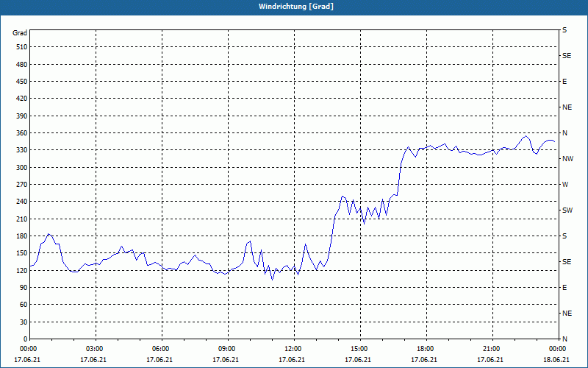Screen dimensions: 588x368
Task: Select the 240 y-axis label
Action: [x=22, y=202]
